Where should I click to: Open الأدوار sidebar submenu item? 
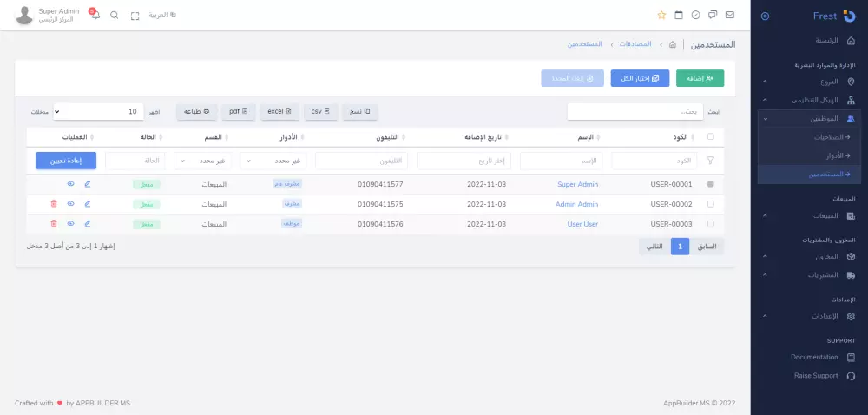(x=809, y=156)
